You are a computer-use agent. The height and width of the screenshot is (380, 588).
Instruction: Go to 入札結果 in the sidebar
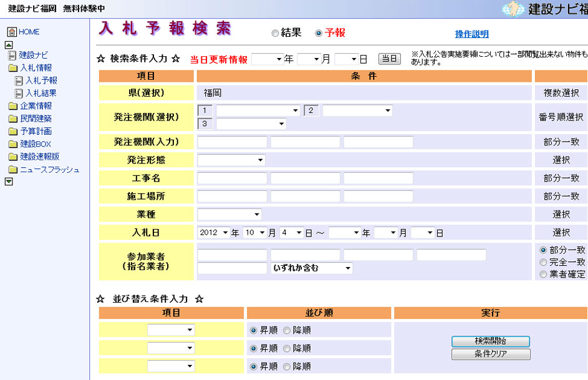tap(41, 94)
